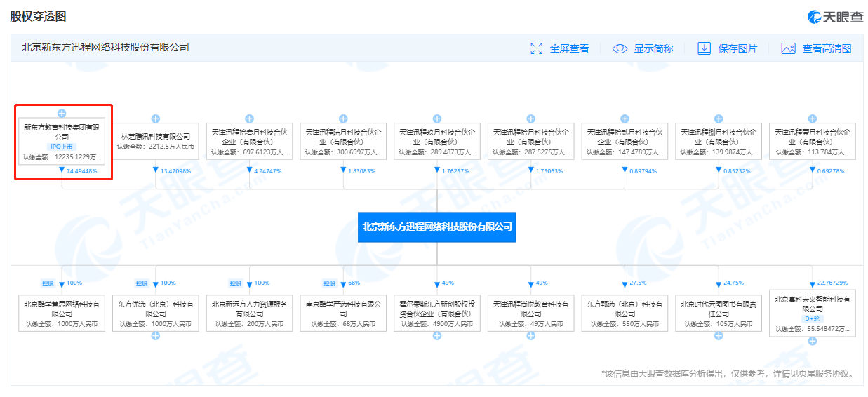Viewport: 868px width, 397px height.
Task: Open the 北京新远方人力资源服务有限公司 card
Action: [249, 314]
